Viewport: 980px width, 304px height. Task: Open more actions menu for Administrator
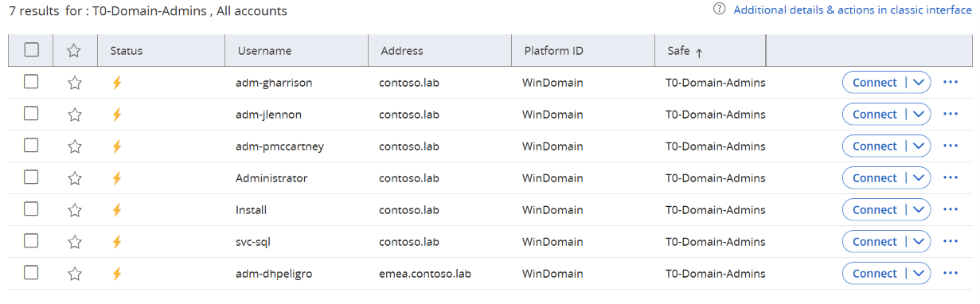pyautogui.click(x=950, y=177)
